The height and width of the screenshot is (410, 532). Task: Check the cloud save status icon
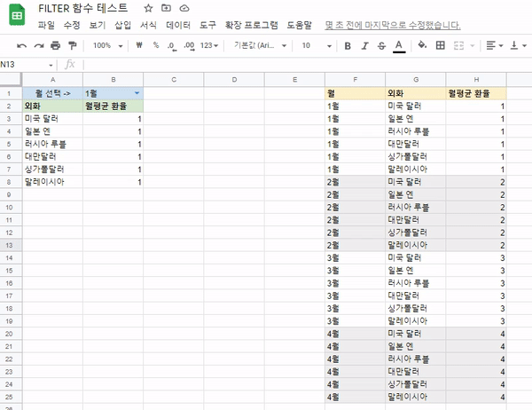(184, 8)
